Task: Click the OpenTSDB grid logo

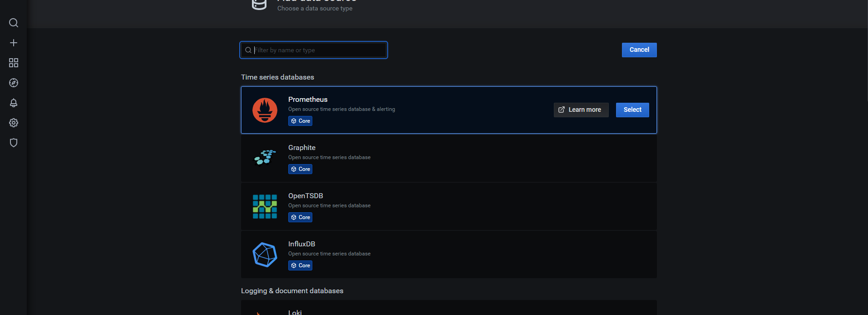Action: 265,206
